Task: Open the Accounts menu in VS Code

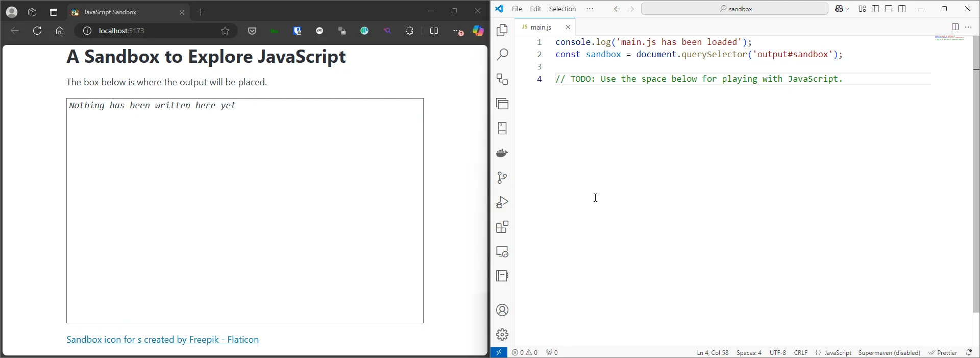Action: [x=502, y=310]
